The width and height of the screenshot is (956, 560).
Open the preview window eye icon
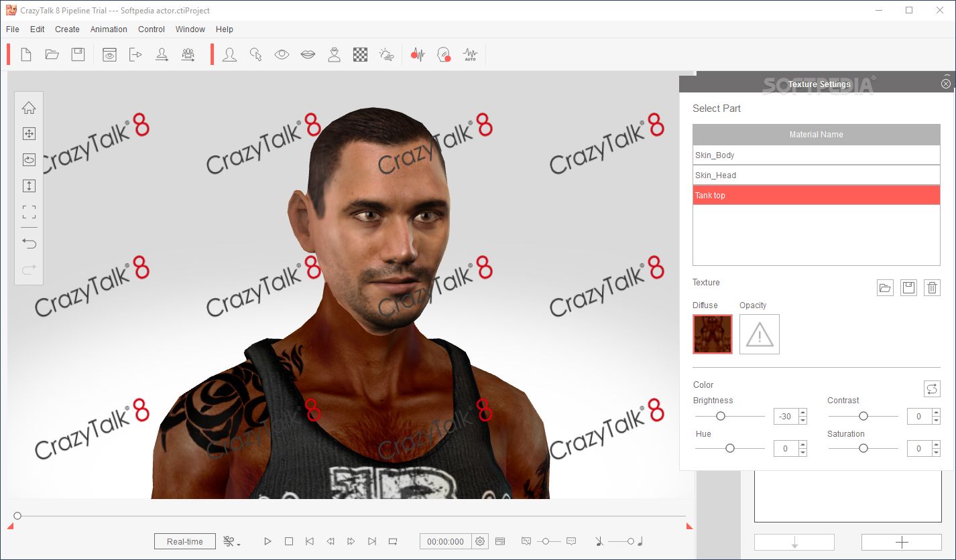pyautogui.click(x=109, y=55)
